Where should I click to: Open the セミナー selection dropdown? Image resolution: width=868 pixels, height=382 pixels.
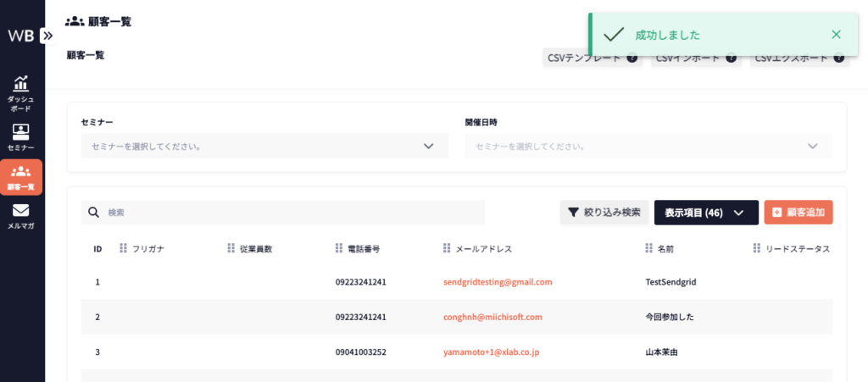[264, 146]
